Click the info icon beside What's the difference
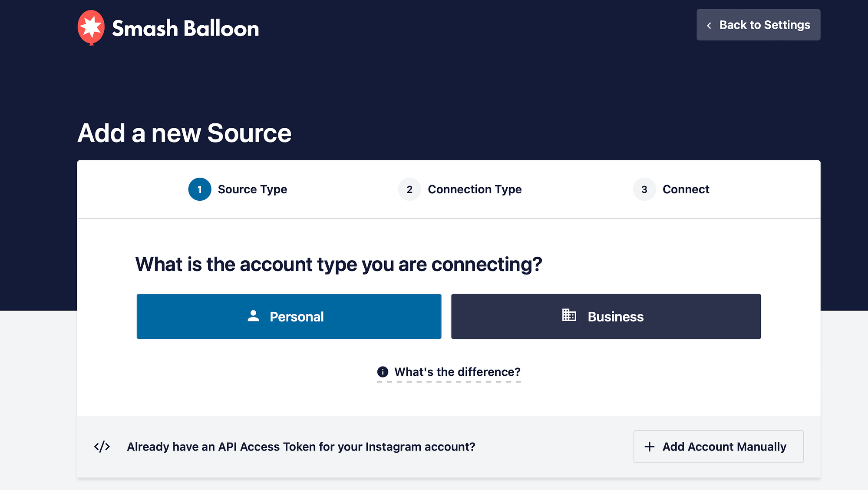The width and height of the screenshot is (868, 490). pyautogui.click(x=383, y=372)
